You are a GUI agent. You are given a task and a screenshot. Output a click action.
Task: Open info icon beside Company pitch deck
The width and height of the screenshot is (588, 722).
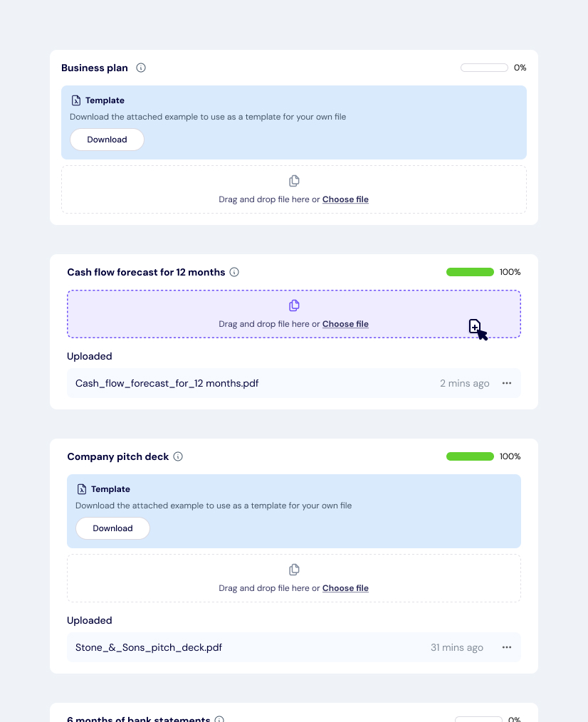tap(179, 456)
